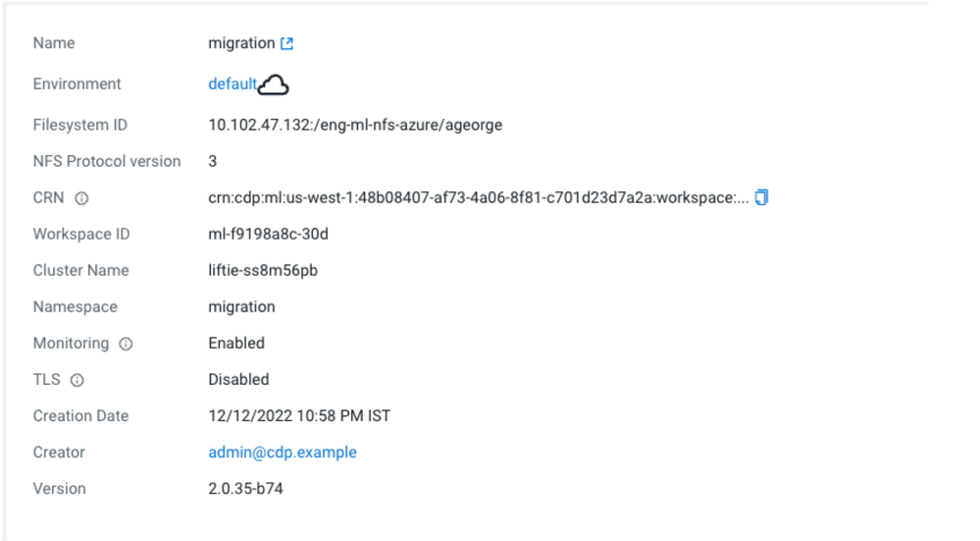Copy the CRN using the copy icon
Viewport: 980px width, 541px height.
click(x=761, y=197)
